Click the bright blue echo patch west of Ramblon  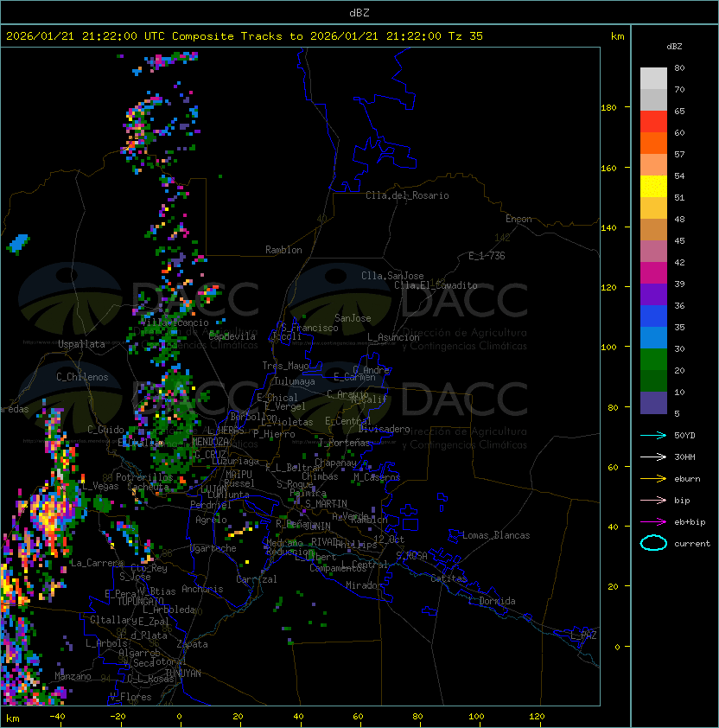[x=18, y=243]
